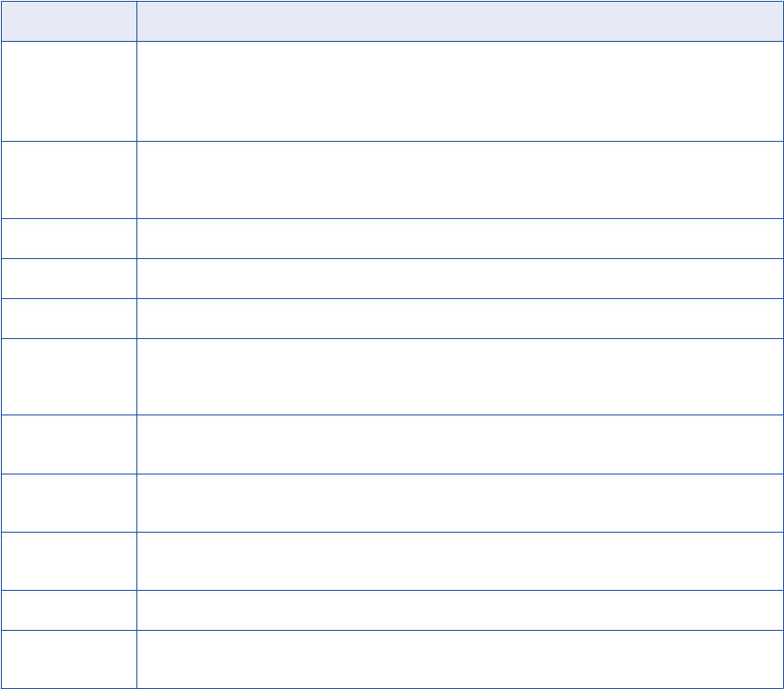This screenshot has width=784, height=689.
Task: Select the wide cell in the fifth body row
Action: 459,318
